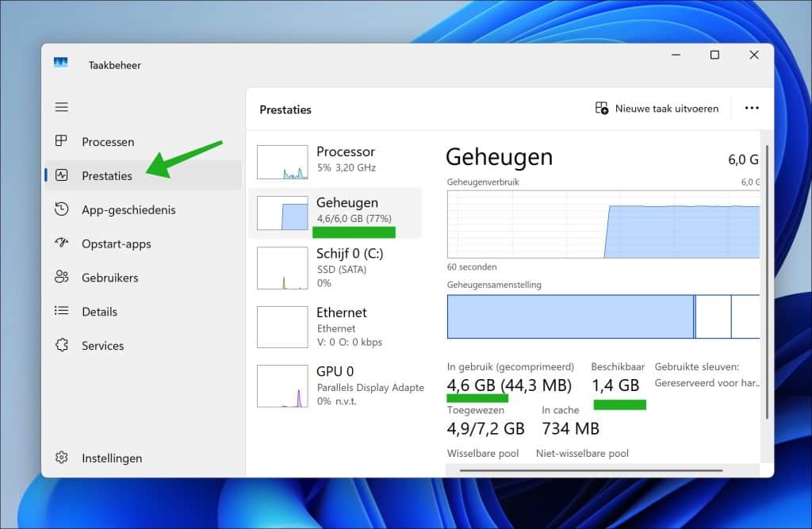
Task: Open the Details page
Action: tap(143, 312)
